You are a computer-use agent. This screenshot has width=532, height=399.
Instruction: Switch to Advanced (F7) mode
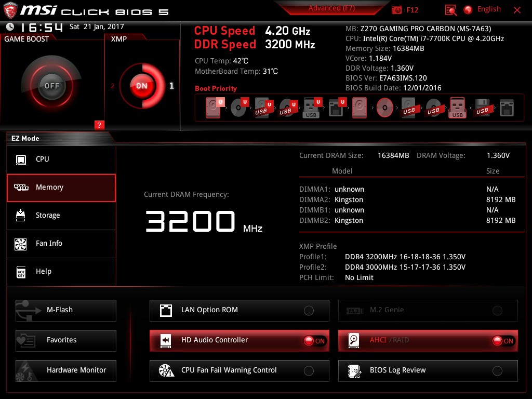coord(331,8)
